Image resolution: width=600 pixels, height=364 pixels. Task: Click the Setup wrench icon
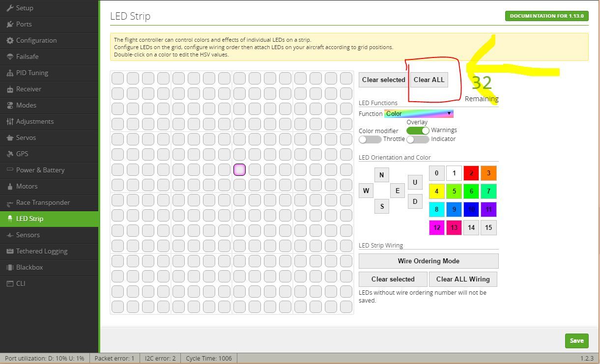click(x=10, y=8)
